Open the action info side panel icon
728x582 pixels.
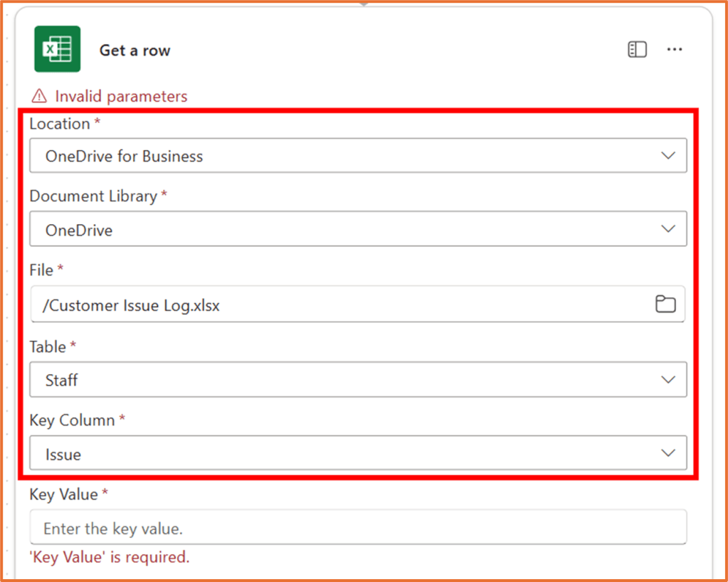637,49
